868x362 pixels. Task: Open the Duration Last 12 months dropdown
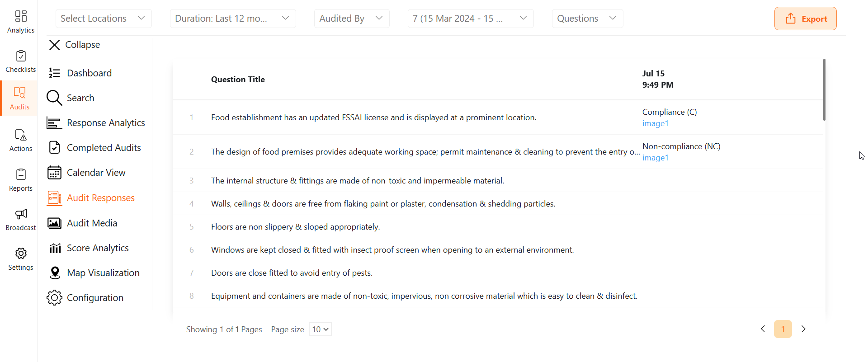coord(232,19)
